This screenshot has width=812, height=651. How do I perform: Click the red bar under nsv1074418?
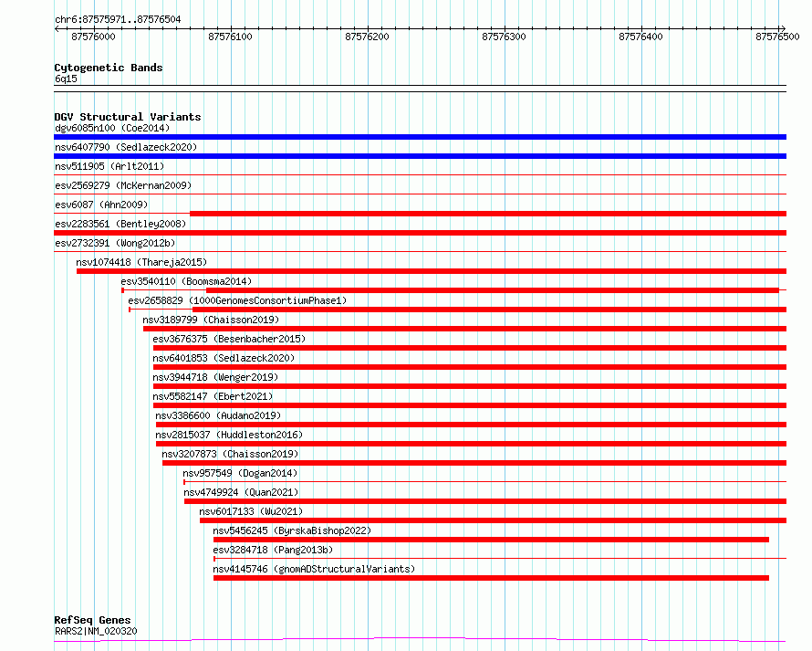pyautogui.click(x=432, y=271)
